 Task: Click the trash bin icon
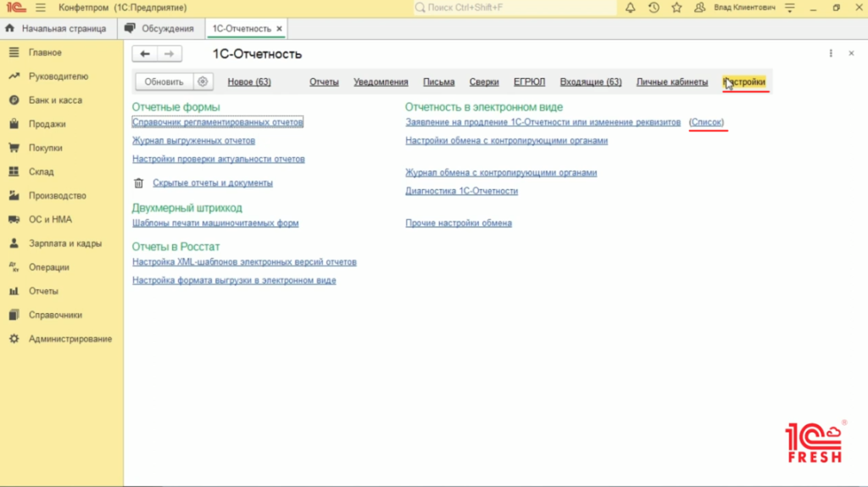138,182
